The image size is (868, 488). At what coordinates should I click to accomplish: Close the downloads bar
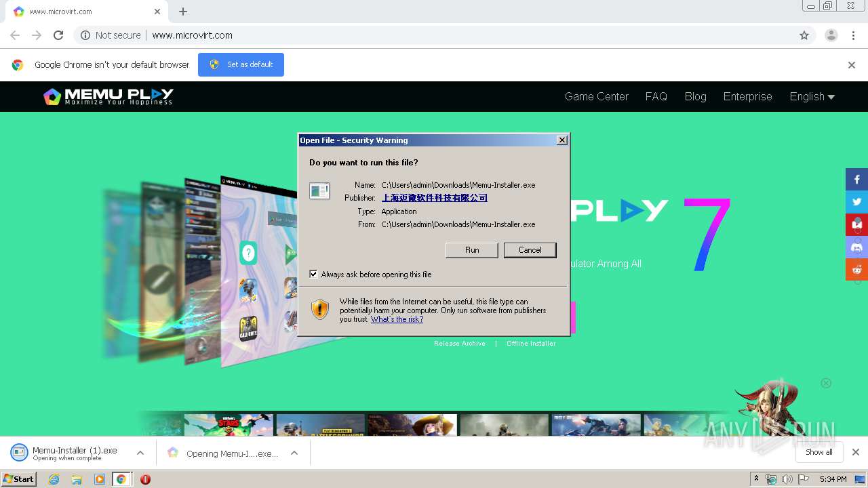pyautogui.click(x=856, y=452)
